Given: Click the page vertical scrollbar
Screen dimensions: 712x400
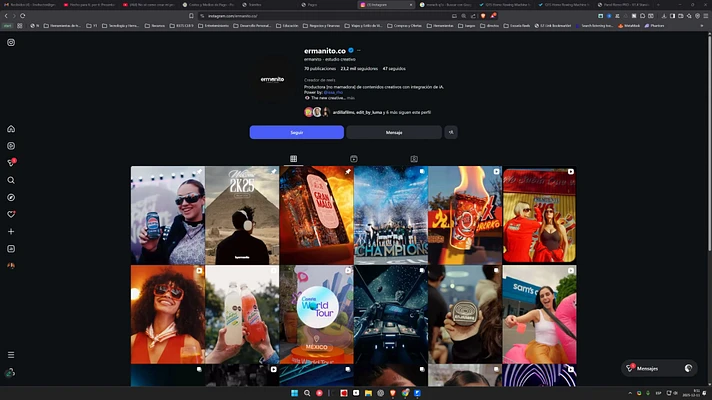Looking at the screenshot, I should [x=709, y=141].
